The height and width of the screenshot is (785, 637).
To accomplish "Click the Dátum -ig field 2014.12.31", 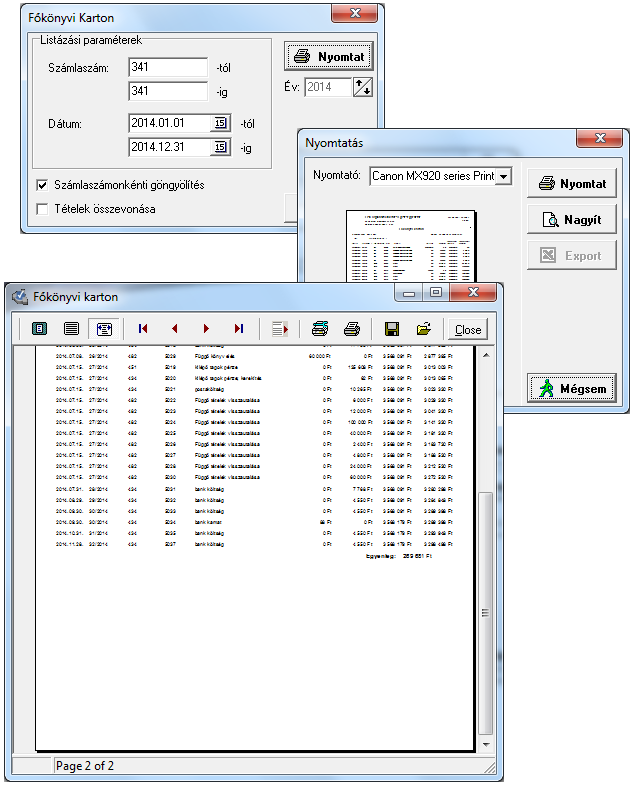I will click(170, 147).
